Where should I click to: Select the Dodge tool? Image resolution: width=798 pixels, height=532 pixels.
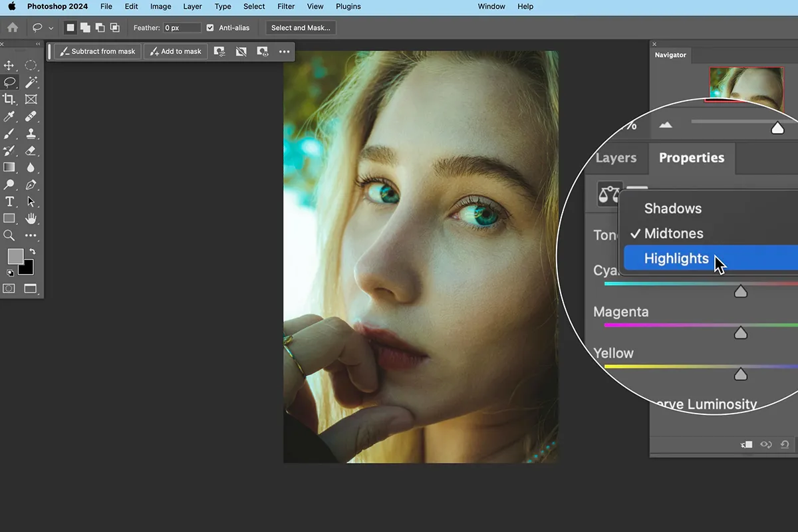[9, 184]
